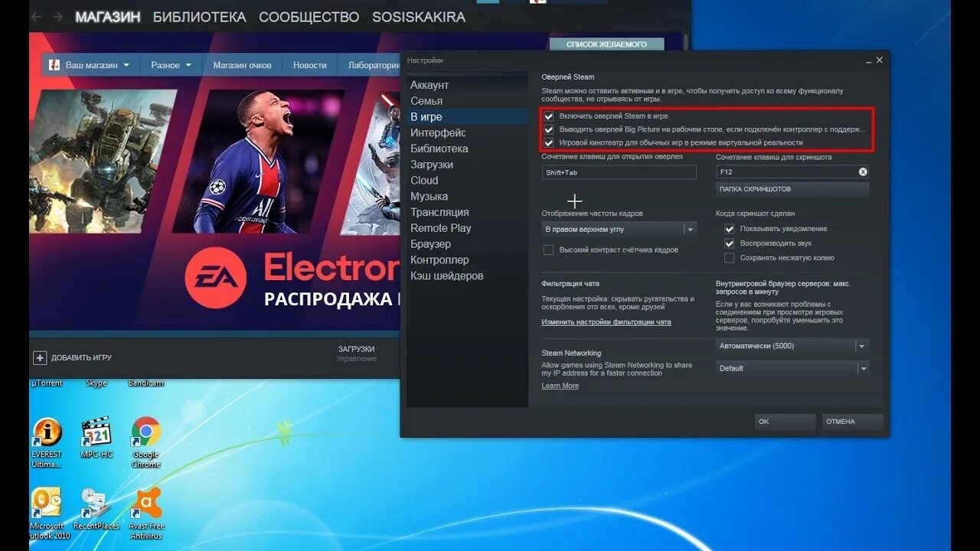980x551 pixels.
Task: Select Семья in settings sidebar
Action: (x=426, y=101)
